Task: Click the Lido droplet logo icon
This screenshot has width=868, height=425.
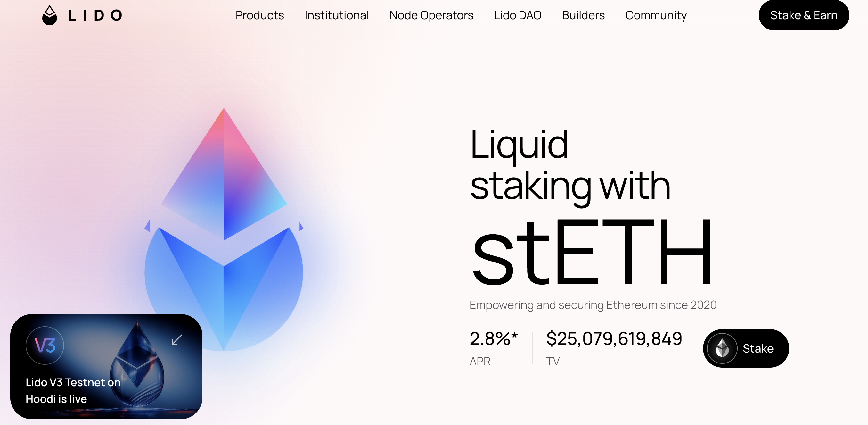Action: click(50, 15)
